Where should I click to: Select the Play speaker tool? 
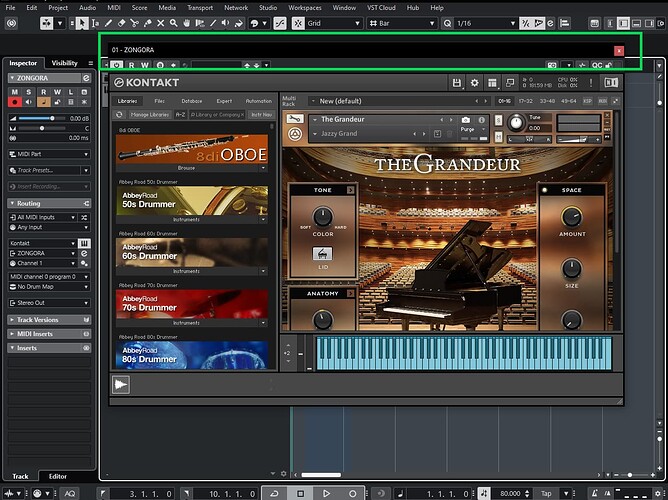pos(226,23)
